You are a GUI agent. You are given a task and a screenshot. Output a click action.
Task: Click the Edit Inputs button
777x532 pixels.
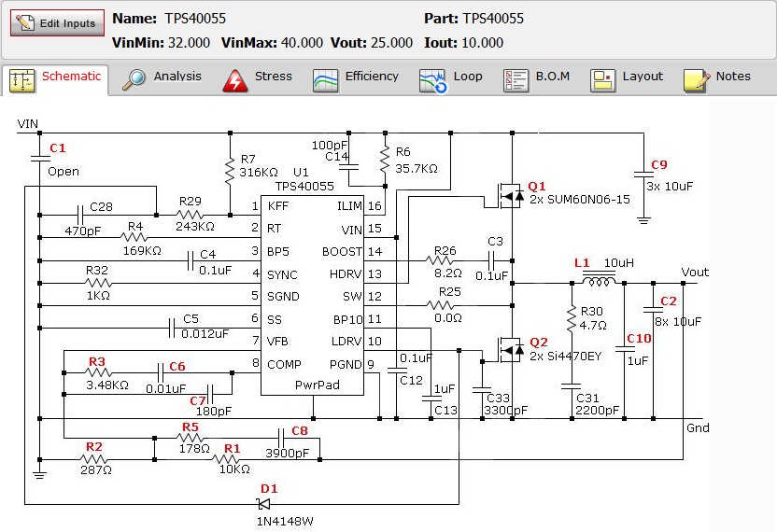click(x=58, y=22)
